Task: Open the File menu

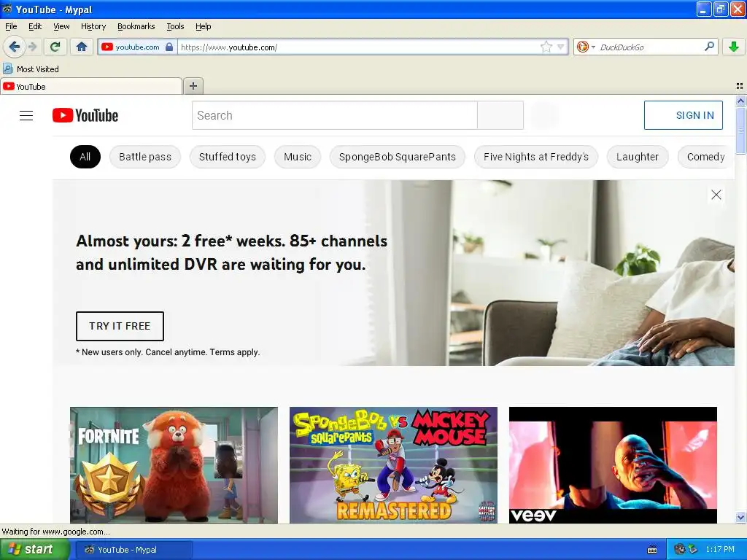Action: 11,26
